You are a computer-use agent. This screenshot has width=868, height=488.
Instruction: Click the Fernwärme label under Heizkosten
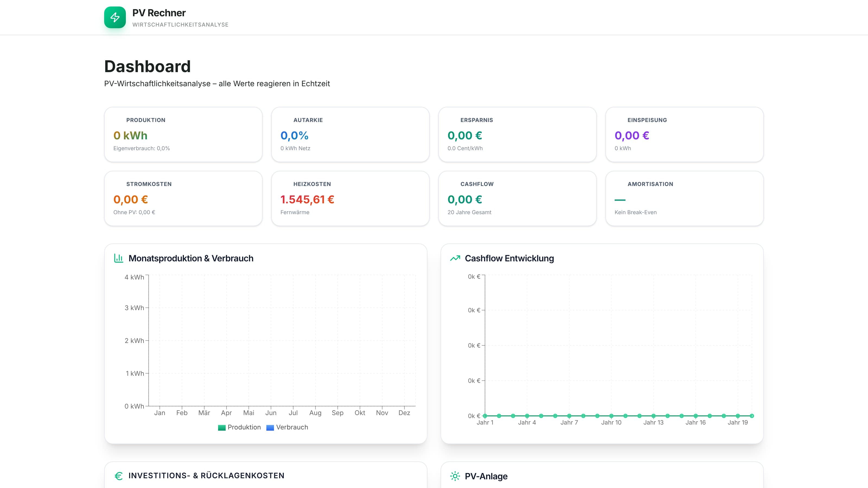pos(295,212)
